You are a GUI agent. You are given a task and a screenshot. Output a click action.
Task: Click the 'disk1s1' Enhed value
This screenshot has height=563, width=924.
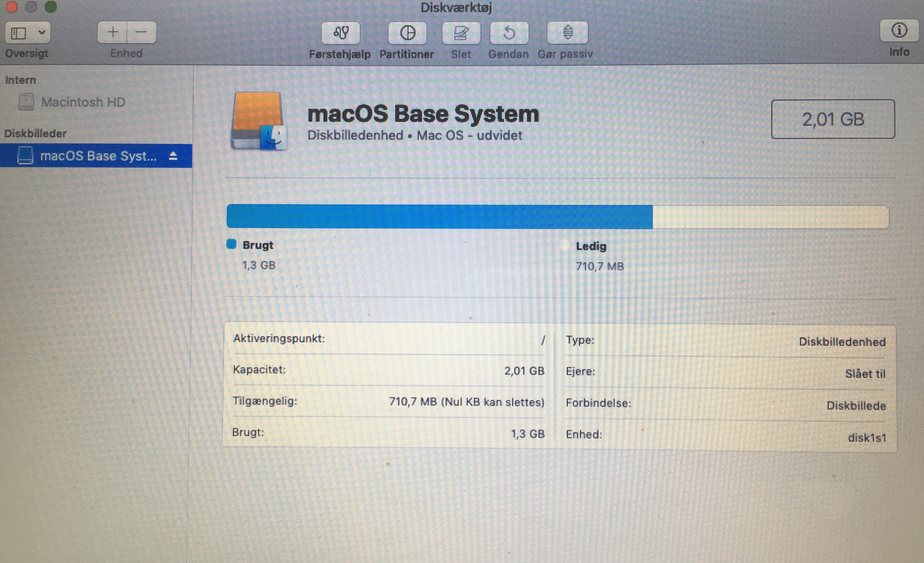[x=867, y=438]
